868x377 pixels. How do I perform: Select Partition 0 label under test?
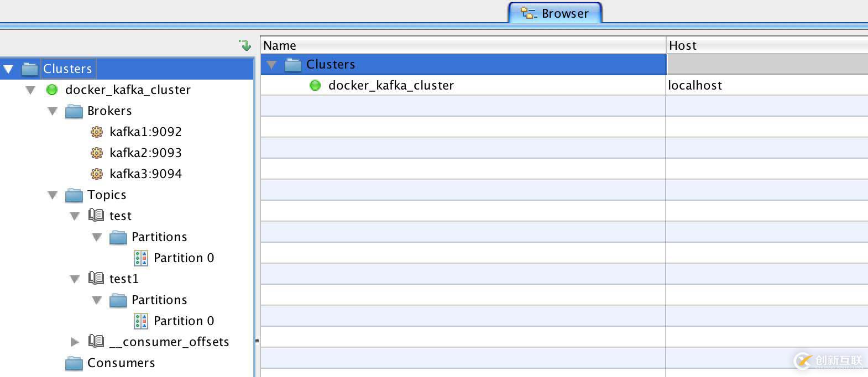pos(184,258)
